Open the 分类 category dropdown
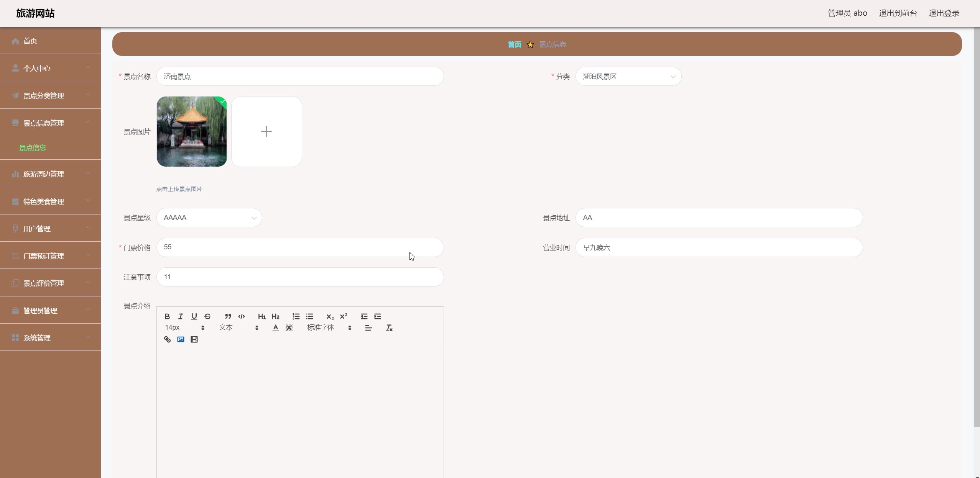 (x=628, y=77)
